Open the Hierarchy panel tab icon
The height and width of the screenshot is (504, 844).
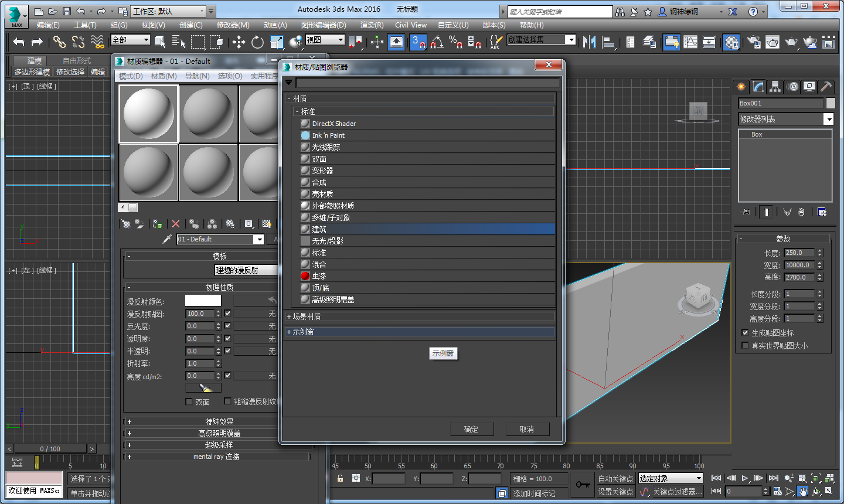775,87
